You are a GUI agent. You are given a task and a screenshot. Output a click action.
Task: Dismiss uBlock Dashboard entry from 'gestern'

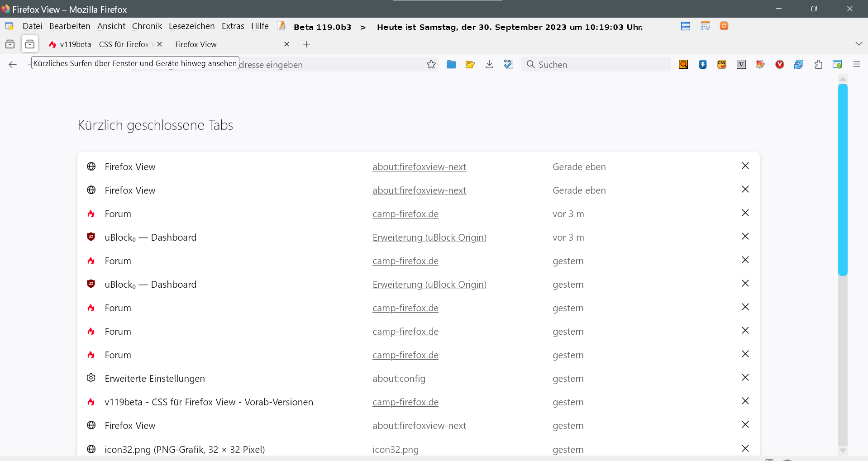tap(745, 283)
